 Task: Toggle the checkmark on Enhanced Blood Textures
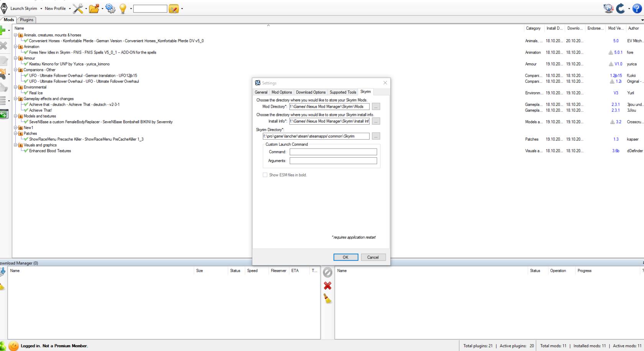[26, 151]
